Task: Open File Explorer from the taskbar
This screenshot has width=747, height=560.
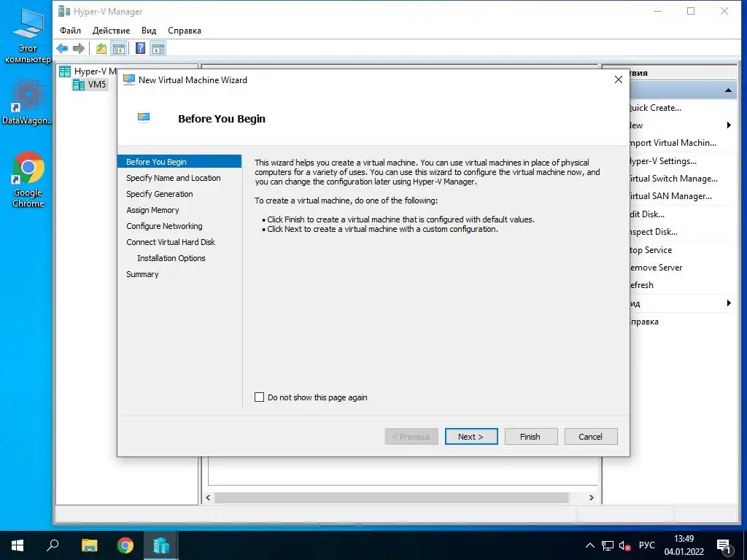Action: click(x=89, y=545)
